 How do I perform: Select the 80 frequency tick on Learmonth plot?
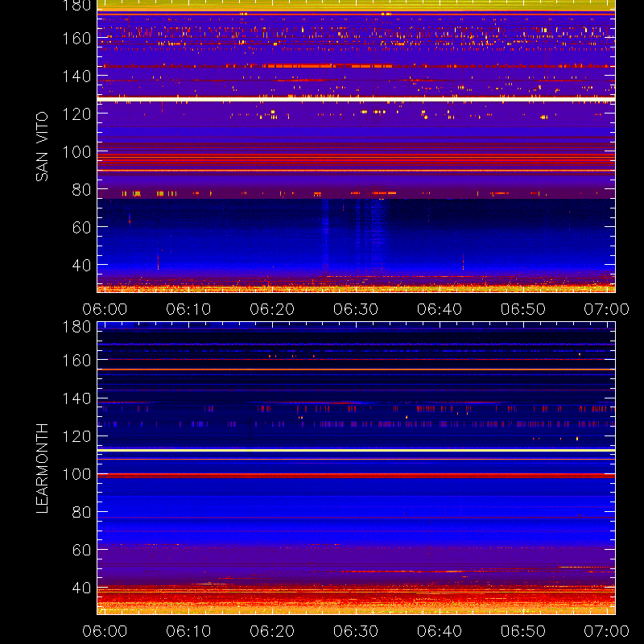pyautogui.click(x=81, y=512)
